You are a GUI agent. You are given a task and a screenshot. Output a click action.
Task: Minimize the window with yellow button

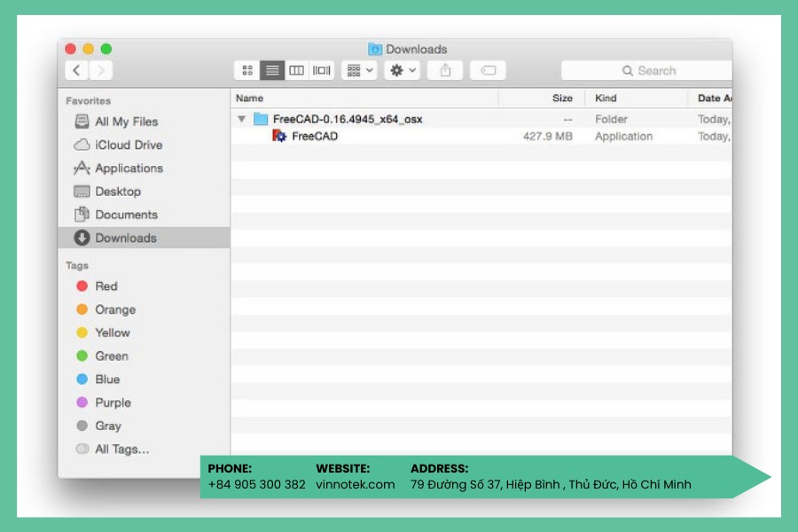click(89, 49)
